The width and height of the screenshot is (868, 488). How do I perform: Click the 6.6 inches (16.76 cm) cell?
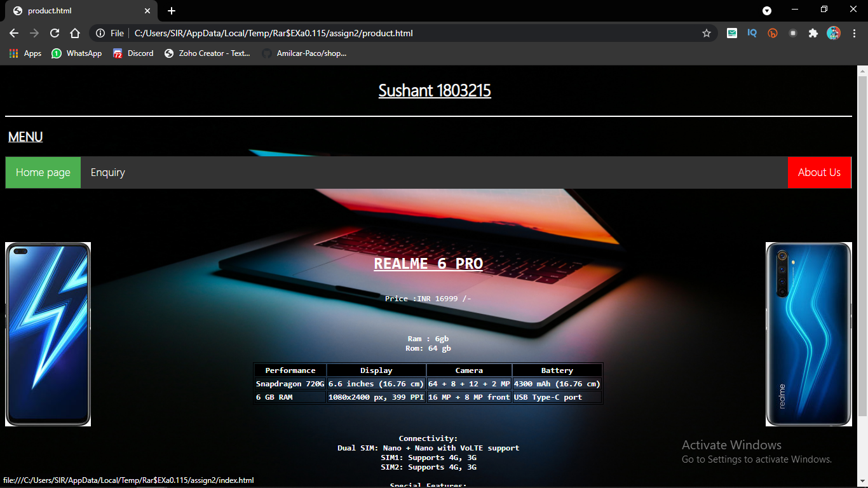pos(376,384)
